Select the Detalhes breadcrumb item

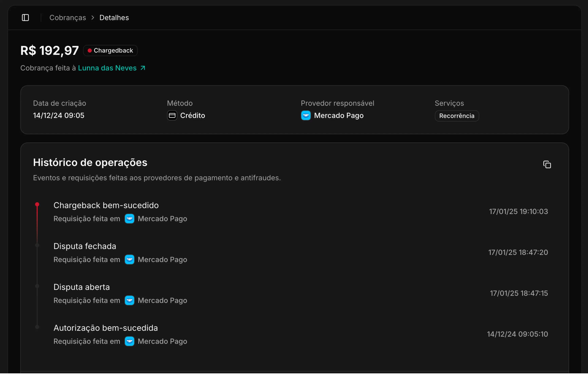click(114, 18)
